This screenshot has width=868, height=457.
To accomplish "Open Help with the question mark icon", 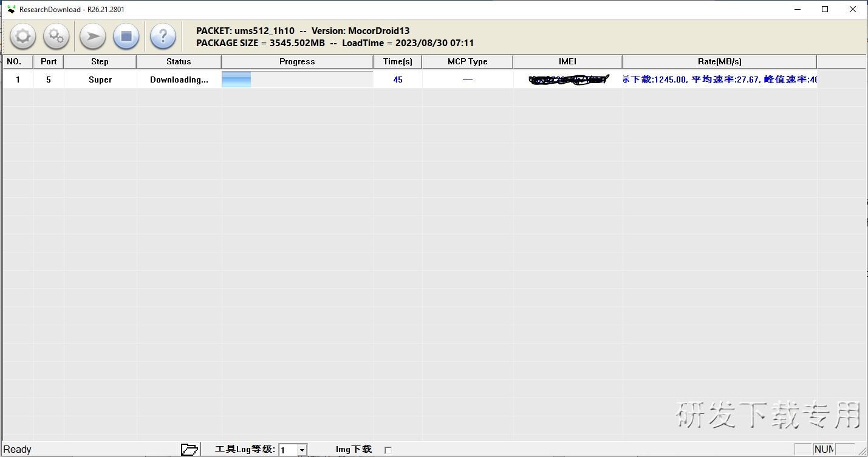I will coord(163,37).
